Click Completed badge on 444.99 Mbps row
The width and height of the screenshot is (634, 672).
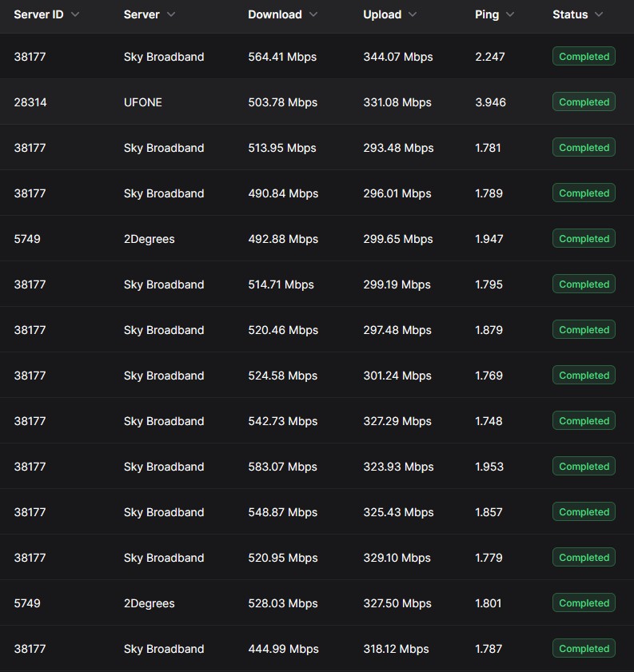(584, 649)
